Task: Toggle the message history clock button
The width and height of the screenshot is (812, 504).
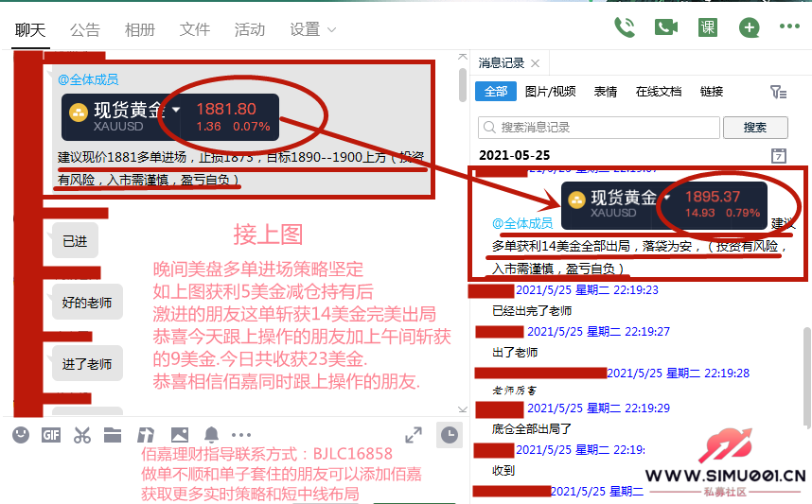Action: pos(449,435)
